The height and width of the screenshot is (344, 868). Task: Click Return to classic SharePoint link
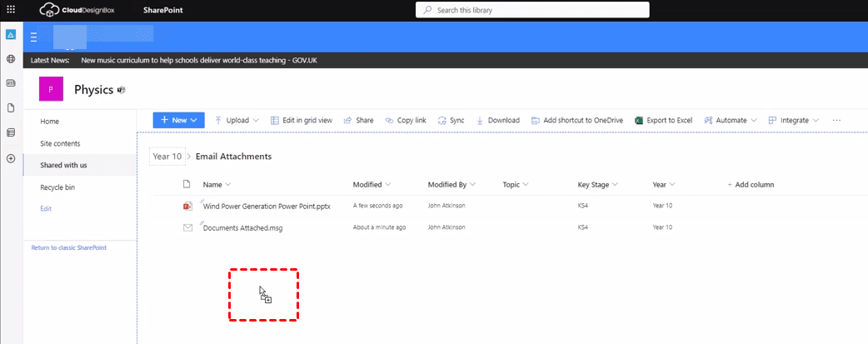68,247
